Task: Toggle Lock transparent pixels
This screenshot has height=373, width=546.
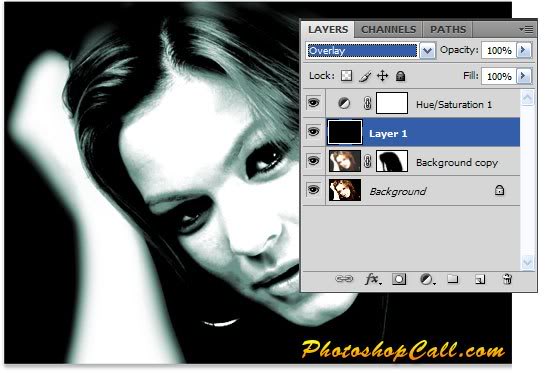Action: coord(346,76)
